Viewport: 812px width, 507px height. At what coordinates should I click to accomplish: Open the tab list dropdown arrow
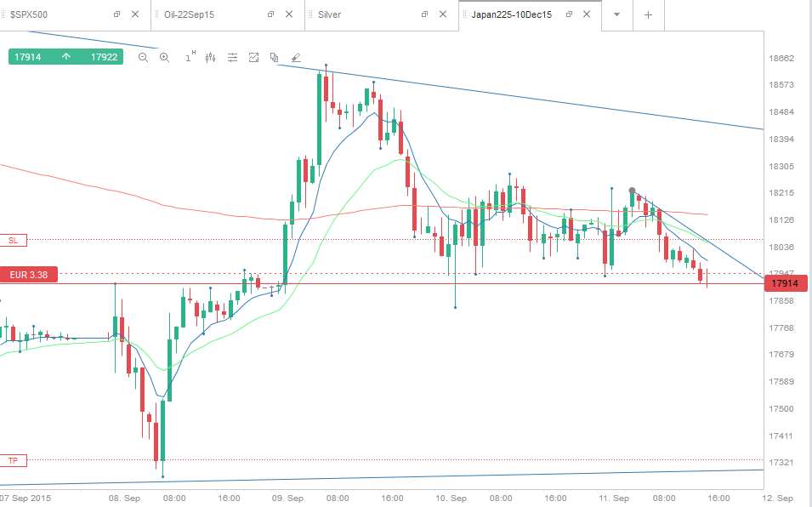pos(616,14)
